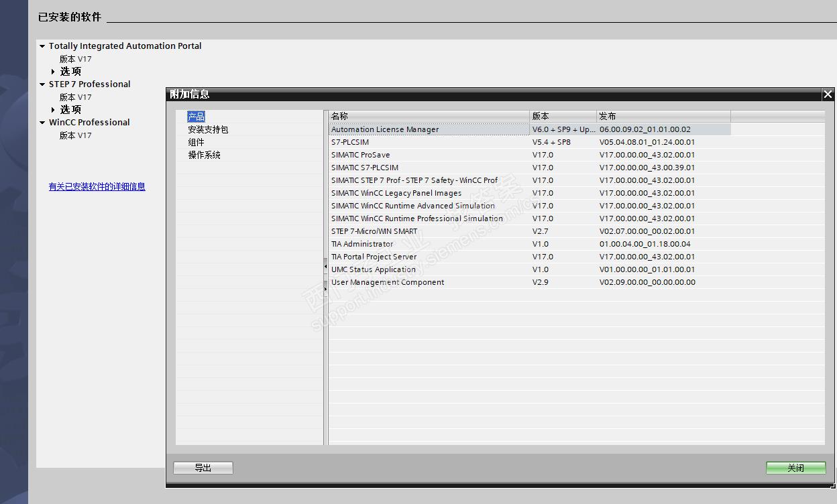Close the 附加信息 dialog with X

click(x=828, y=94)
